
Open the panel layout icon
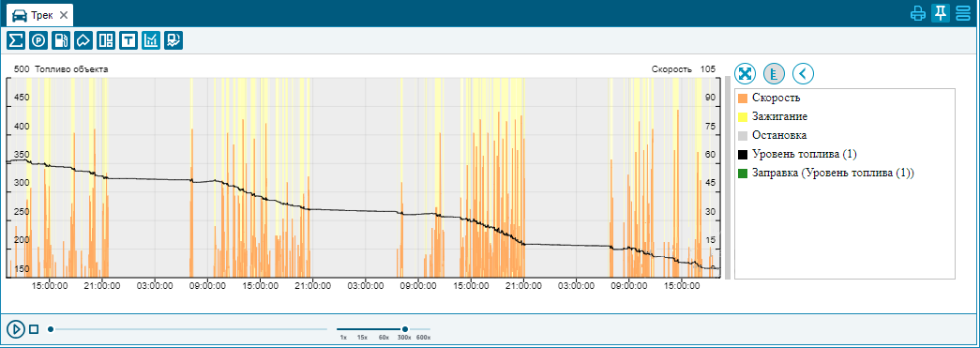coord(106,40)
